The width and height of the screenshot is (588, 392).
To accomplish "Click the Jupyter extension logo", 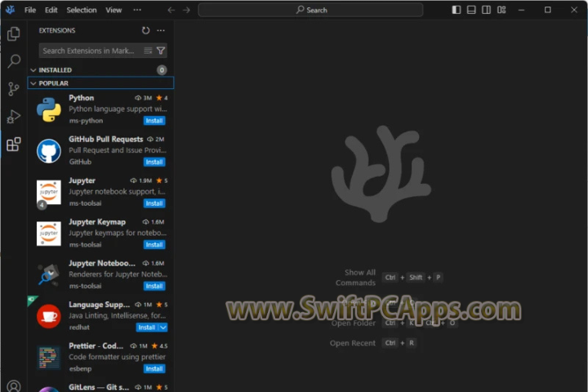I will [x=49, y=192].
